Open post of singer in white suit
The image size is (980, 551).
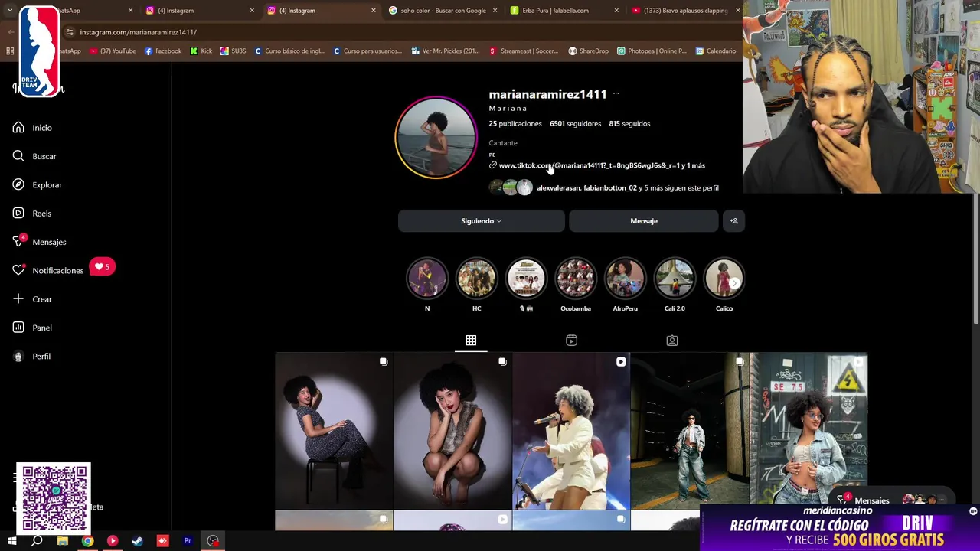pyautogui.click(x=571, y=431)
